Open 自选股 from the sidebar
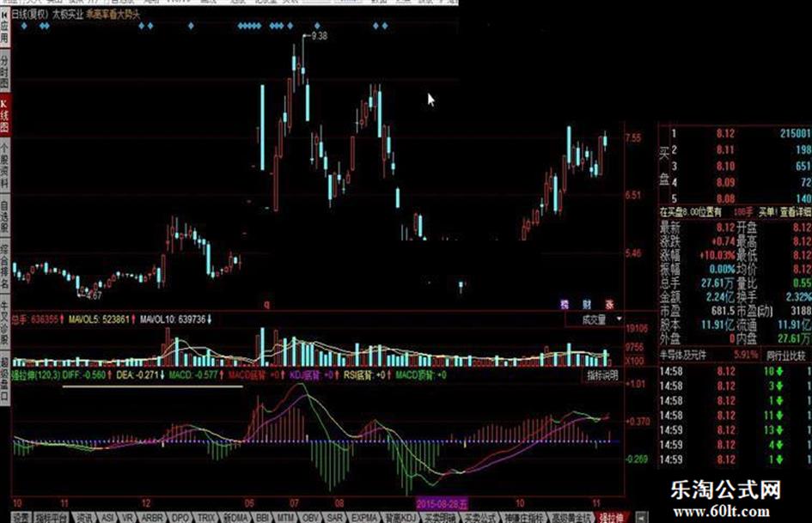 click(x=4, y=217)
